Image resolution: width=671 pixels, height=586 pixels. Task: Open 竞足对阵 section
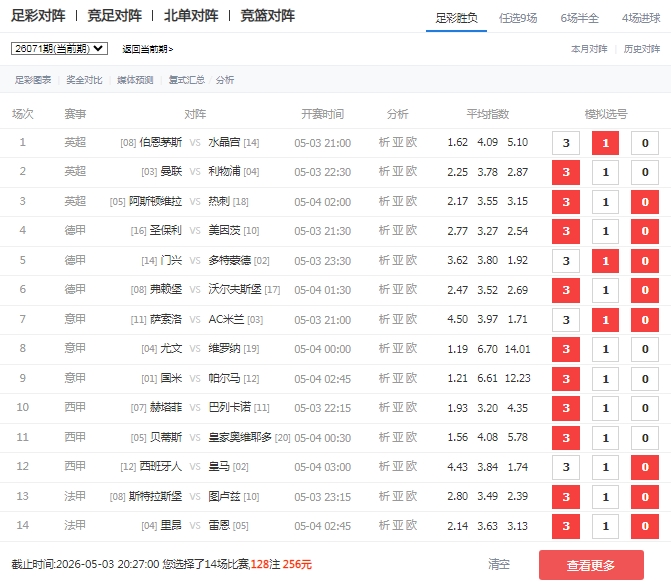pos(114,16)
